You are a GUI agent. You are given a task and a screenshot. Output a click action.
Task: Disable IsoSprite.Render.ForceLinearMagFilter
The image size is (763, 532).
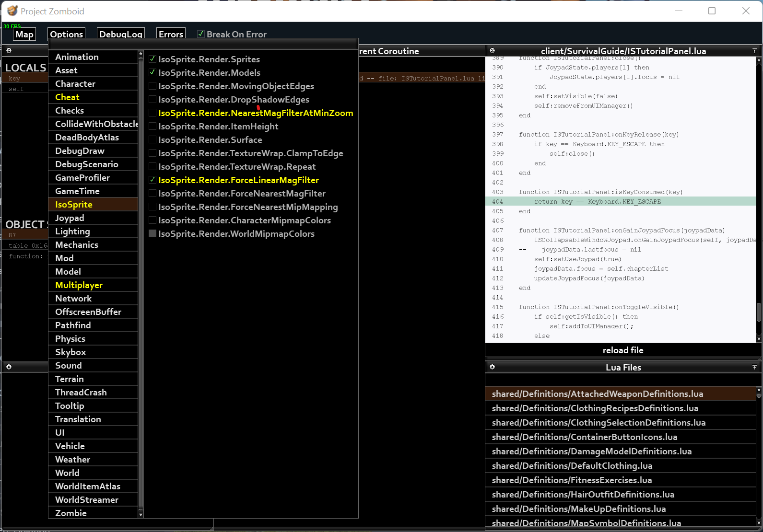(153, 180)
